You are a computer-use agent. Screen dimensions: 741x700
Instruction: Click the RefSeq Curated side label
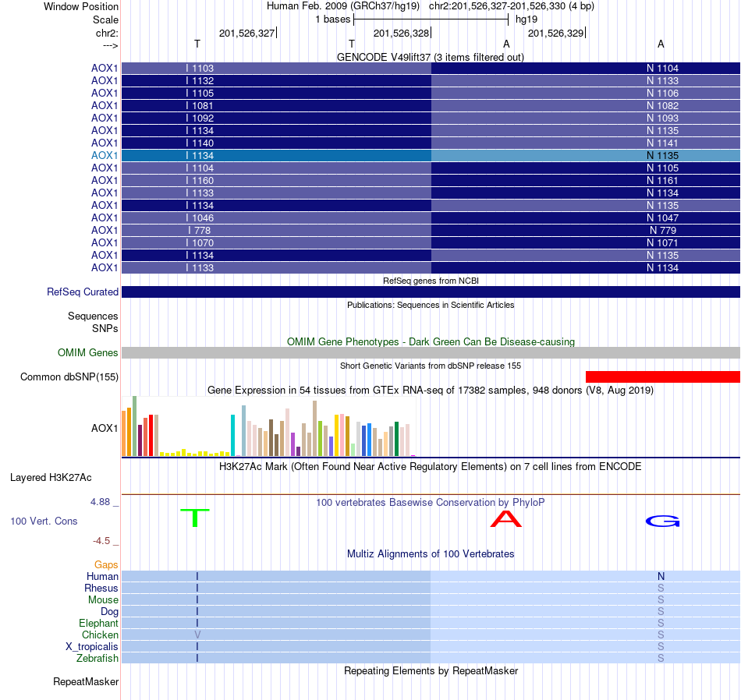tap(83, 292)
